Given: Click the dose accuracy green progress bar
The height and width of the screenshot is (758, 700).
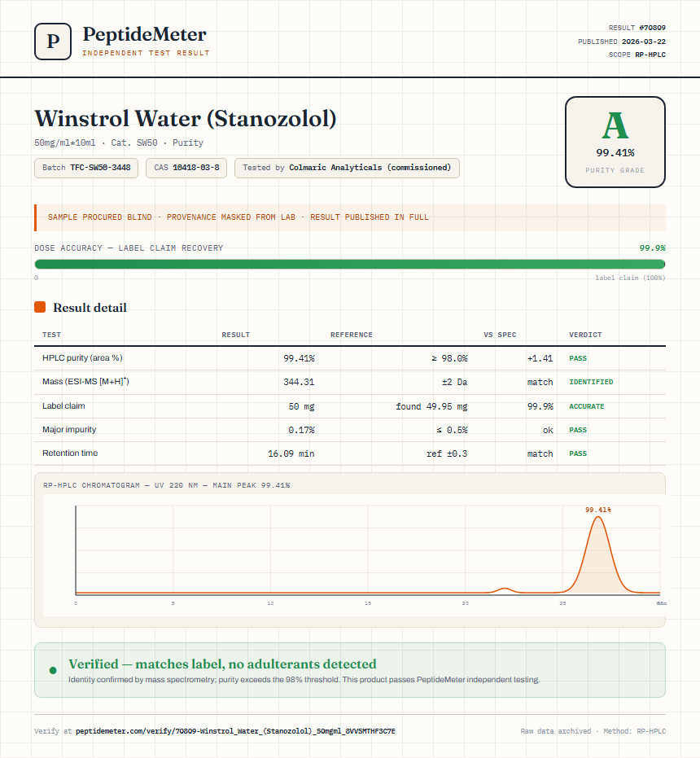Looking at the screenshot, I should tap(349, 264).
